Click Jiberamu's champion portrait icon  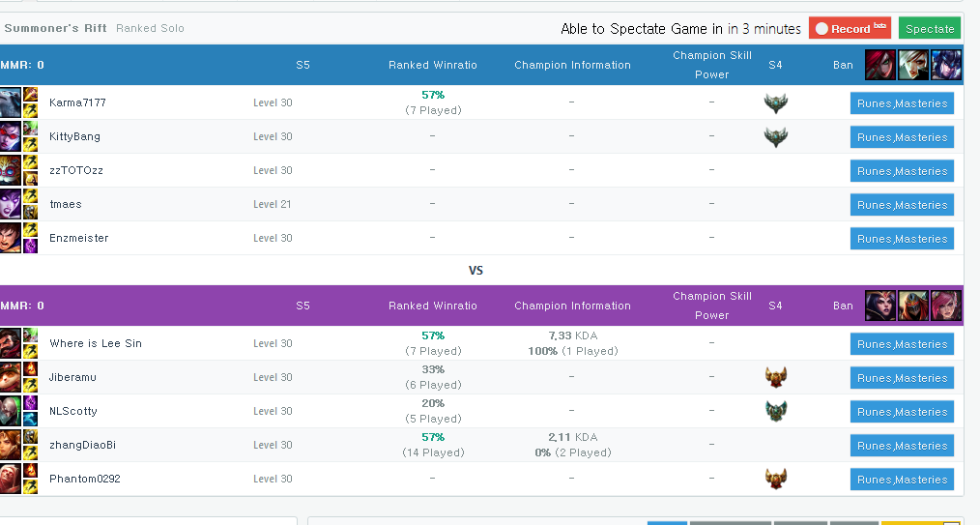[10, 377]
